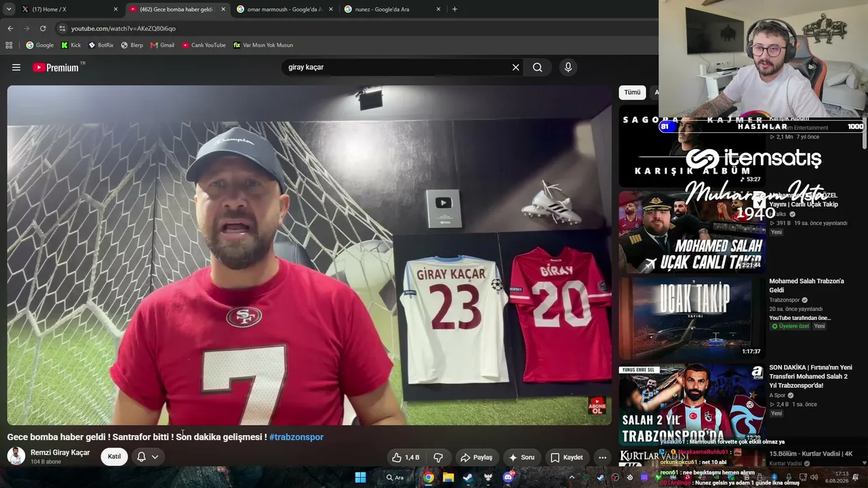Open Salah 2 Yıl Trabzonspor'da thumbnail
Viewport: 868px width, 488px height.
coord(691,404)
